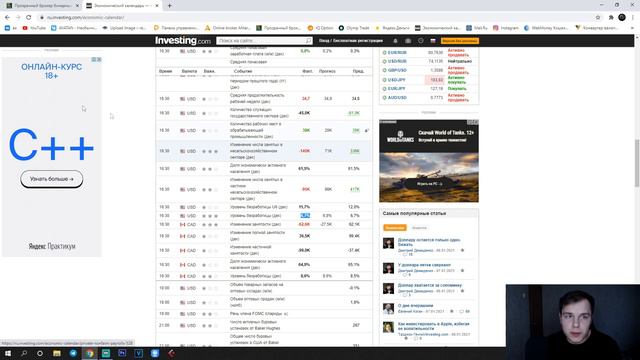Bookmark this page with the star icon
Viewport: 640px width, 360px height.
click(x=598, y=18)
